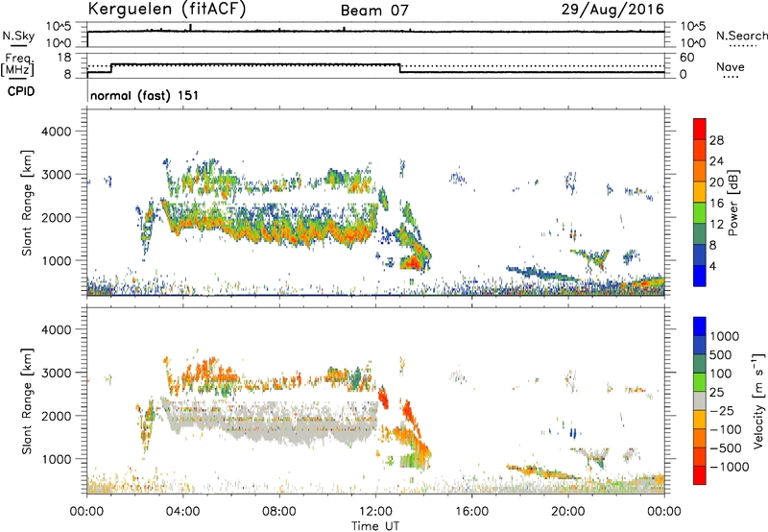This screenshot has width=768, height=532.
Task: Click the 'Nave' legend label
Action: coord(730,67)
